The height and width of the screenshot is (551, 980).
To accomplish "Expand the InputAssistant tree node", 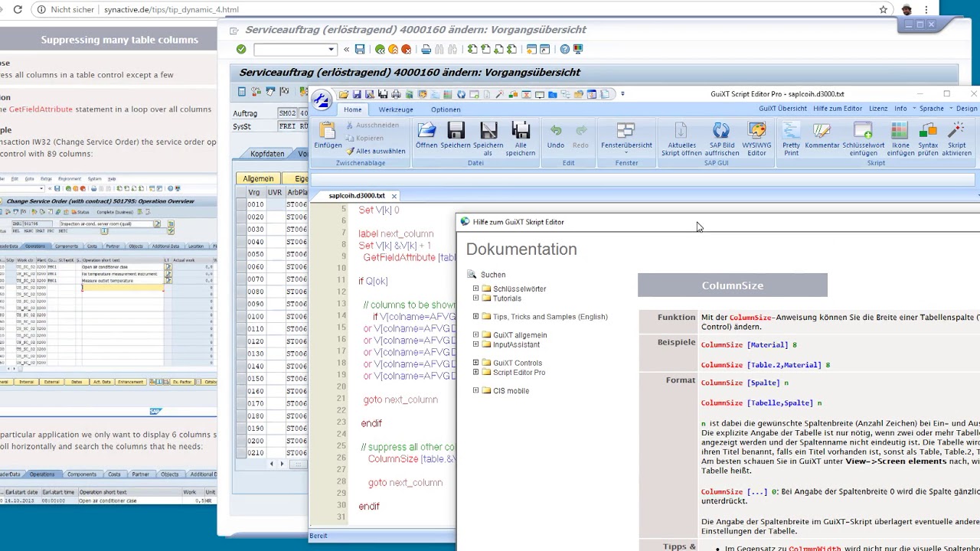I will pyautogui.click(x=475, y=344).
